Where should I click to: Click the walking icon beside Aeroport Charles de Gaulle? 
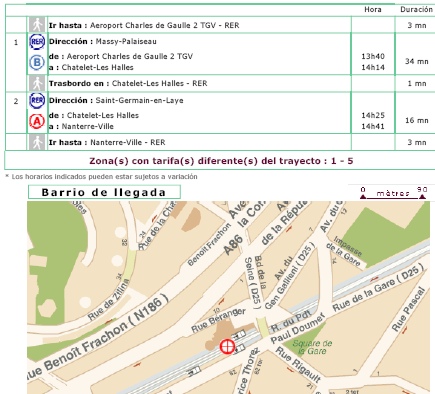[37, 25]
